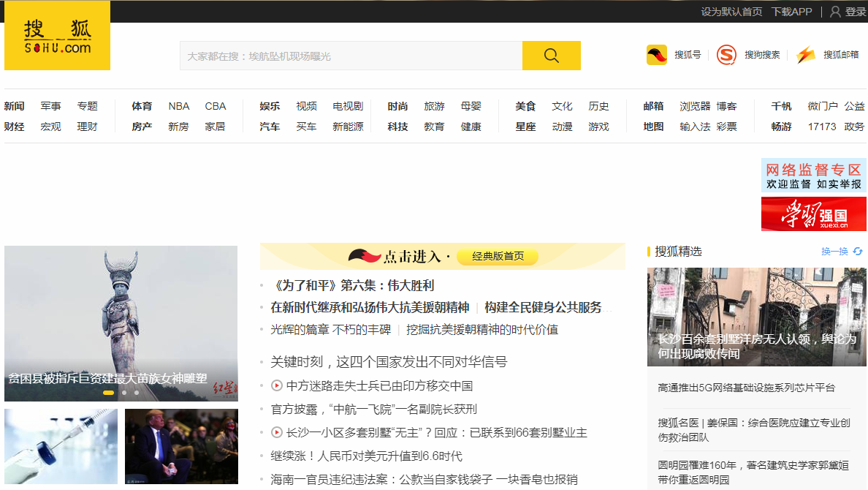The width and height of the screenshot is (868, 490).
Task: Open 圆明园罹难160年 article
Action: point(753,472)
